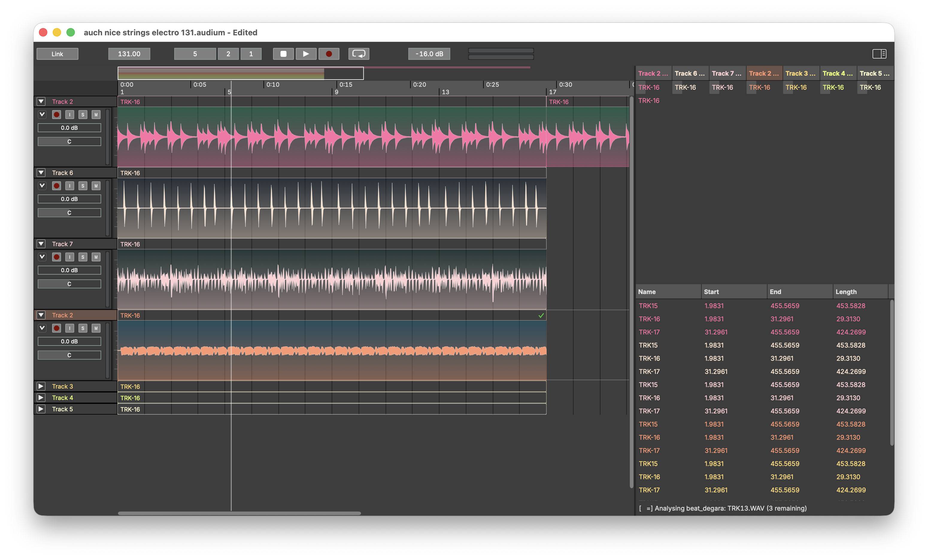Click the -16.0 dB master level field
Viewport: 928px width, 560px height.
click(429, 54)
